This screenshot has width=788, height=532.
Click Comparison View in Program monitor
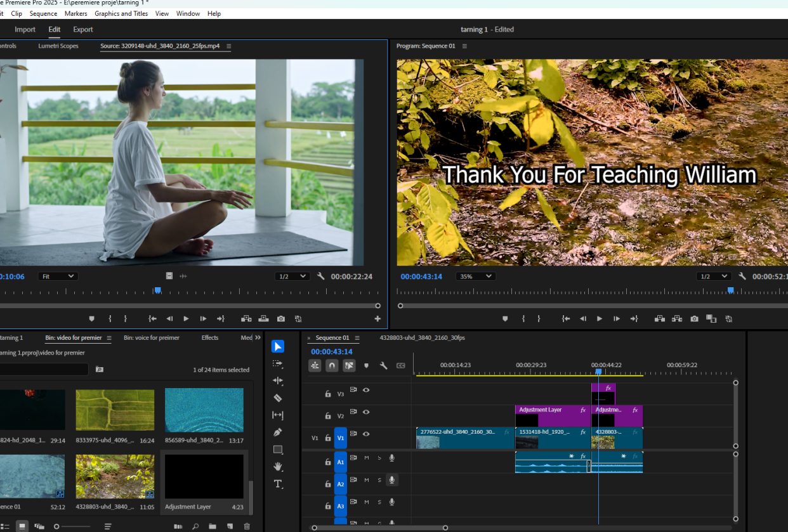pos(711,318)
